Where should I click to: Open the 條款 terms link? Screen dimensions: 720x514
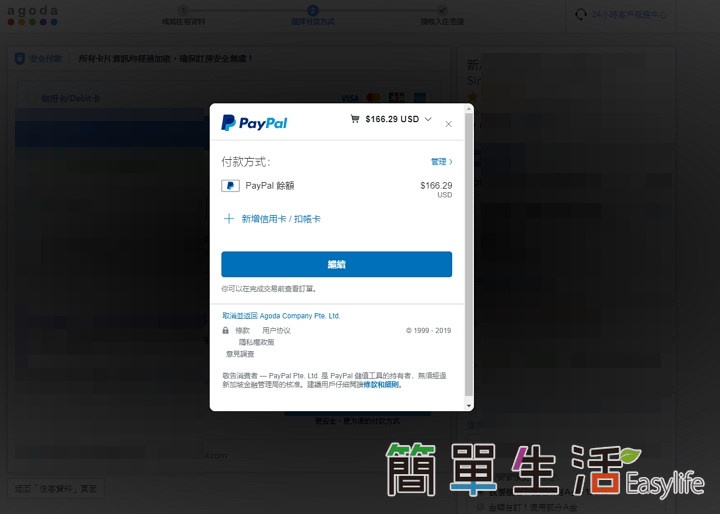[x=242, y=330]
